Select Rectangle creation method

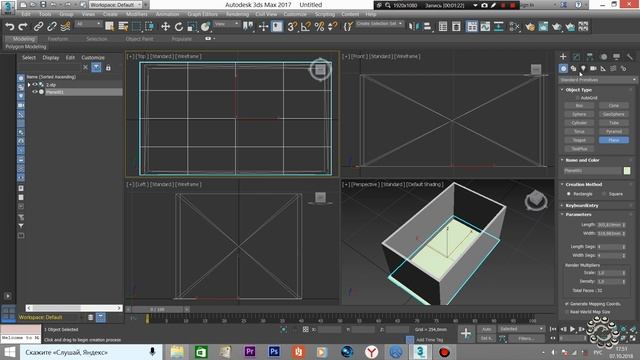click(x=569, y=194)
